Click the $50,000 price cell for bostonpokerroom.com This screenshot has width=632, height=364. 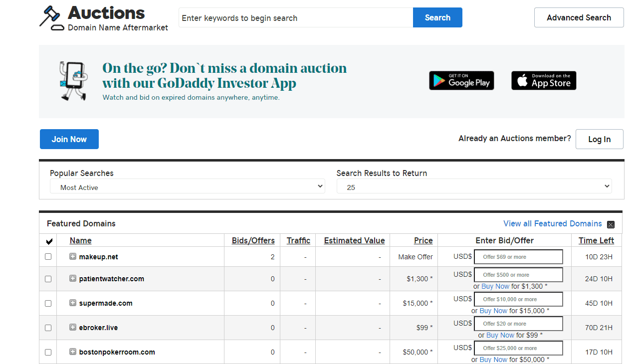418,352
